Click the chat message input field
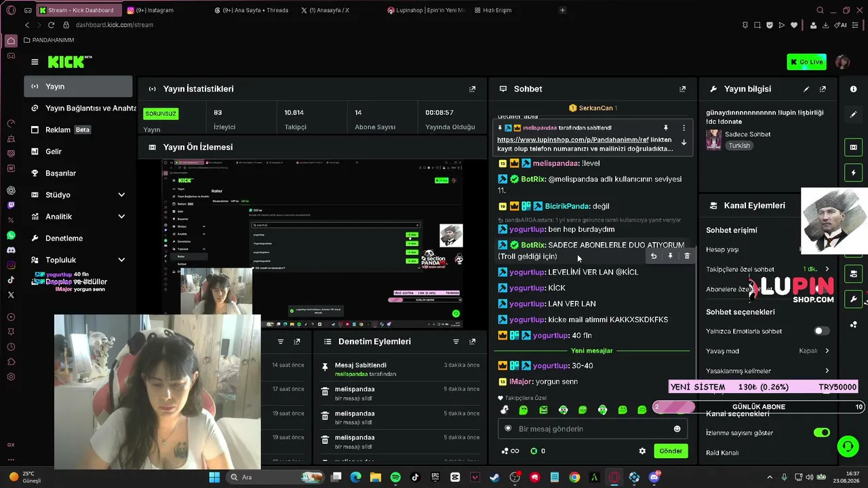The width and height of the screenshot is (868, 488). point(593,428)
